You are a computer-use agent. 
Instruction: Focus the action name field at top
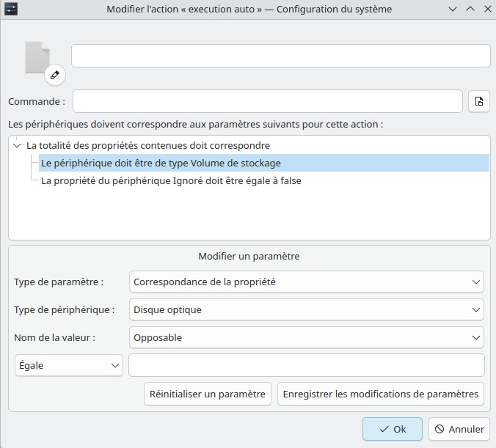click(281, 56)
